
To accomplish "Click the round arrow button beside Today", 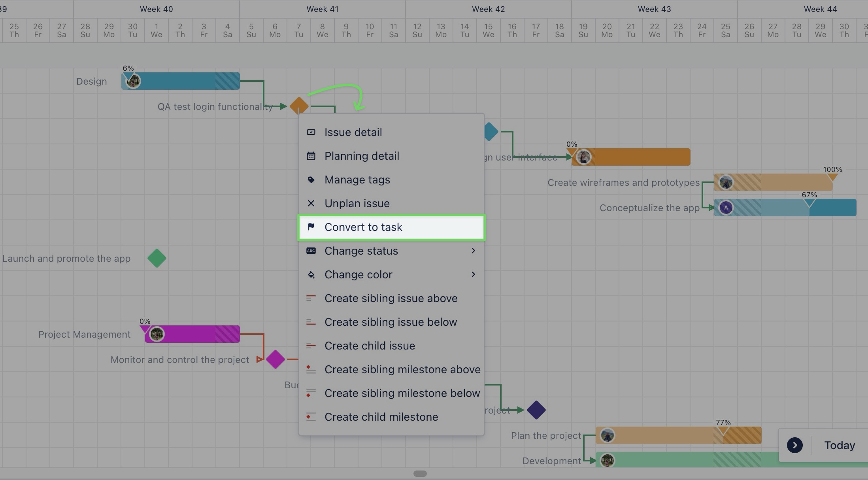I will pos(794,445).
